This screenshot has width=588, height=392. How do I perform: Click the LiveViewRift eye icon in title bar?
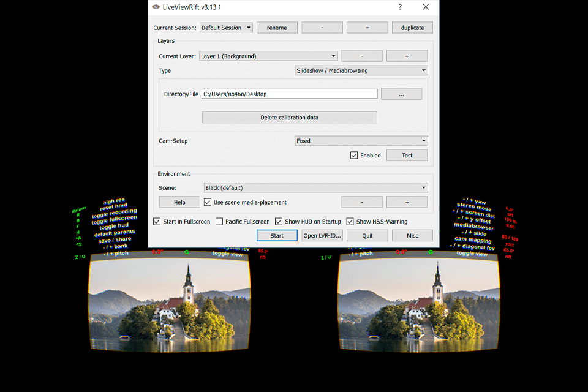pyautogui.click(x=156, y=7)
